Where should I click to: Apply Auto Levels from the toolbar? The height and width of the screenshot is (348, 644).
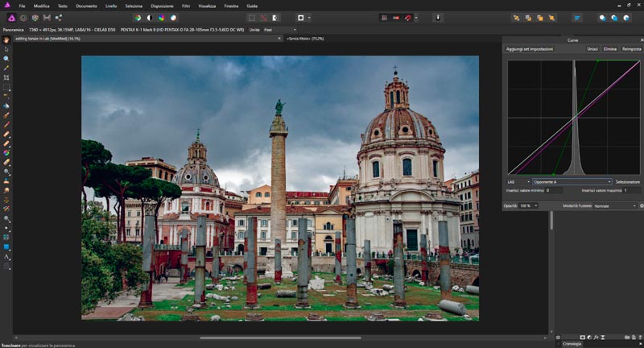[138, 18]
